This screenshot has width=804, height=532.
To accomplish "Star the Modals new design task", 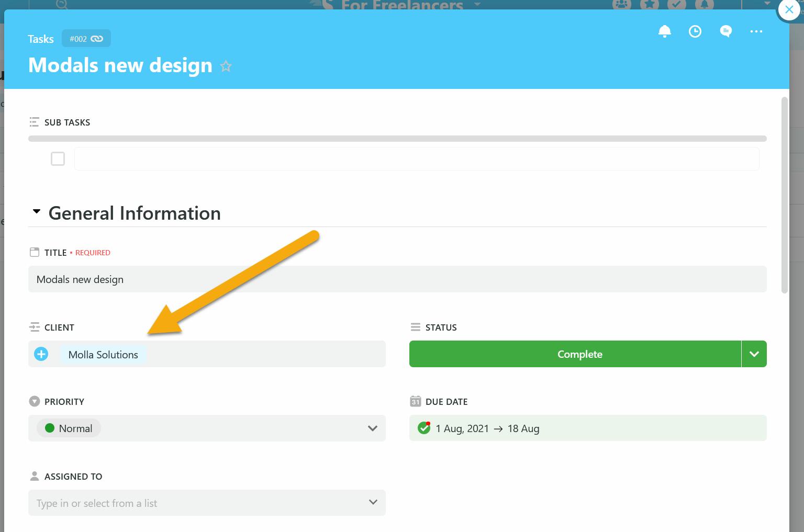I will 226,66.
